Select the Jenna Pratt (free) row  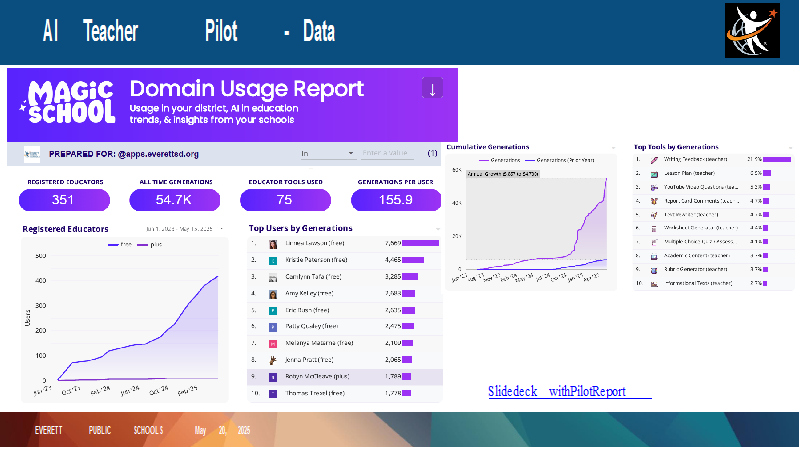click(345, 360)
